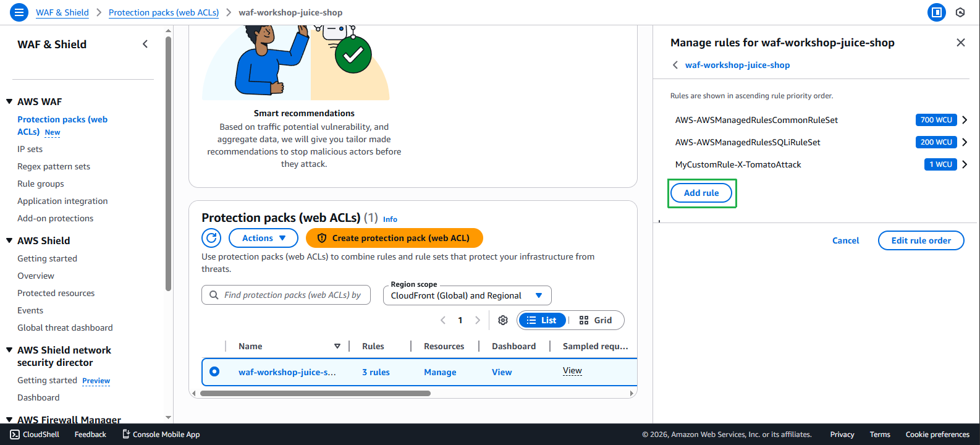Viewport: 980px width, 445px height.
Task: Toggle the side panel icon in header
Action: (937, 12)
